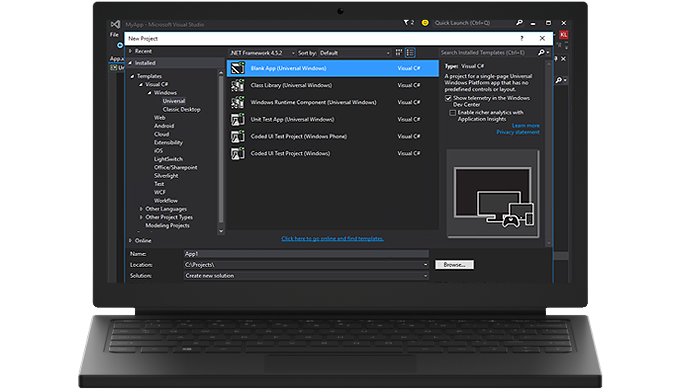This screenshot has width=696, height=390.
Task: Open the File menu
Action: (x=114, y=35)
